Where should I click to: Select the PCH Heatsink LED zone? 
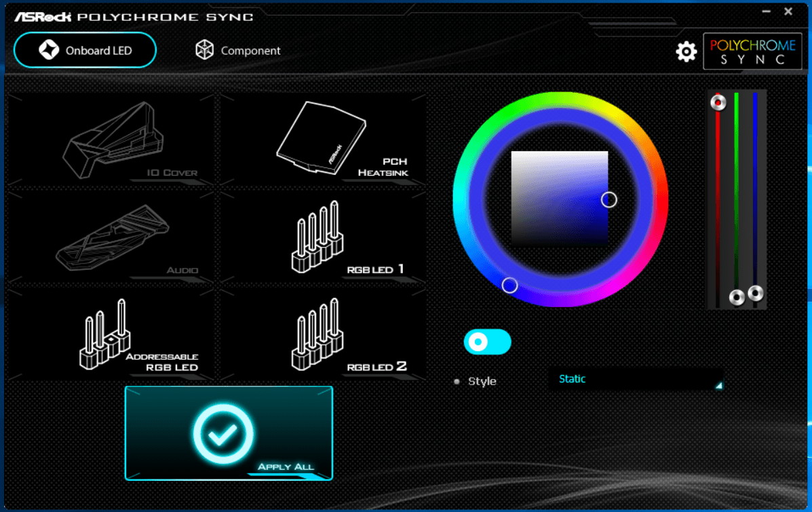pos(322,139)
